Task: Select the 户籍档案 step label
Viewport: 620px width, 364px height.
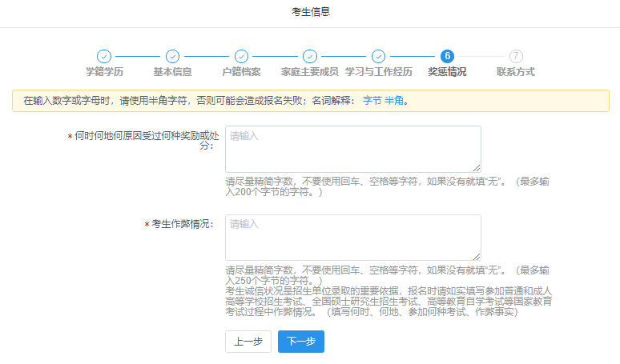Action: tap(241, 72)
